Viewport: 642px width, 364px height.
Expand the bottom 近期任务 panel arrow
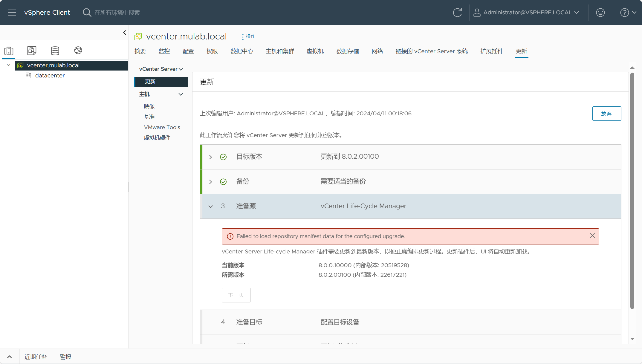[10, 357]
